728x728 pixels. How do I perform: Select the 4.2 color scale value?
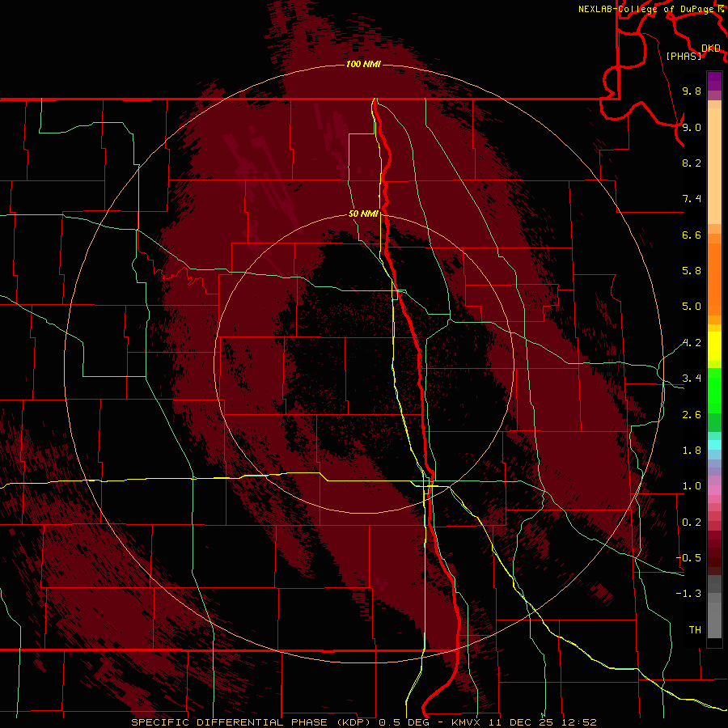pos(692,343)
